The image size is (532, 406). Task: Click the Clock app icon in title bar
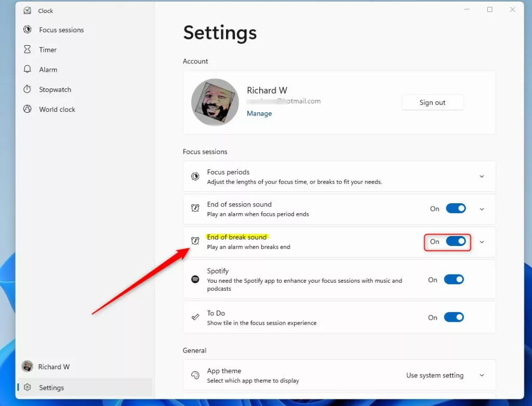coord(27,10)
